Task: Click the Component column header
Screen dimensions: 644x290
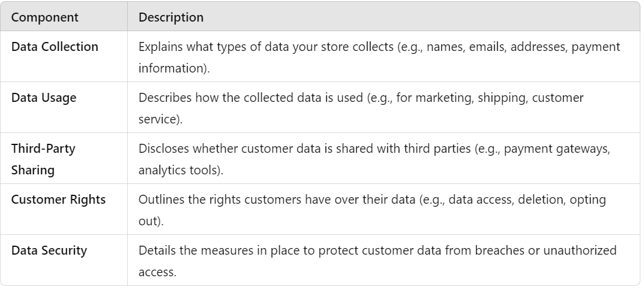Action: pyautogui.click(x=44, y=17)
